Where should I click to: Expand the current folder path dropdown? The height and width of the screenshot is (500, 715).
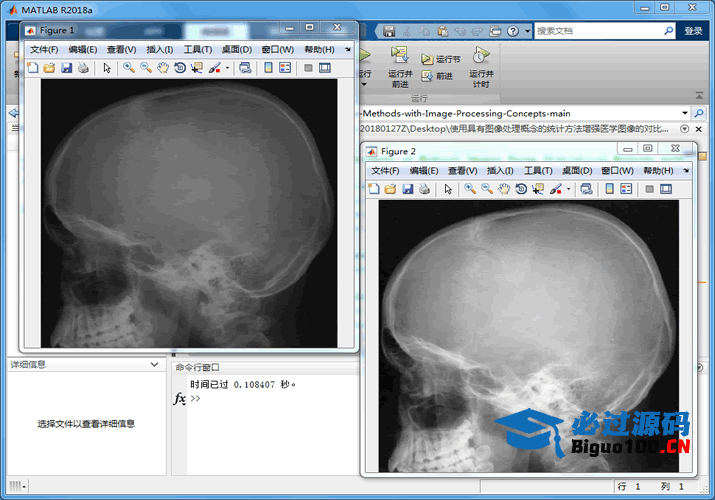pyautogui.click(x=685, y=114)
